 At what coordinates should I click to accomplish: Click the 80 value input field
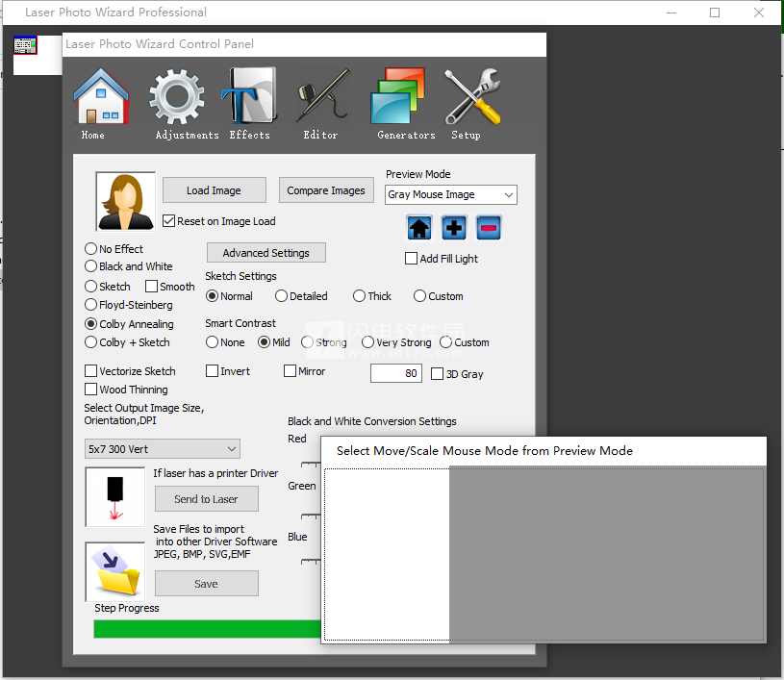(x=396, y=373)
